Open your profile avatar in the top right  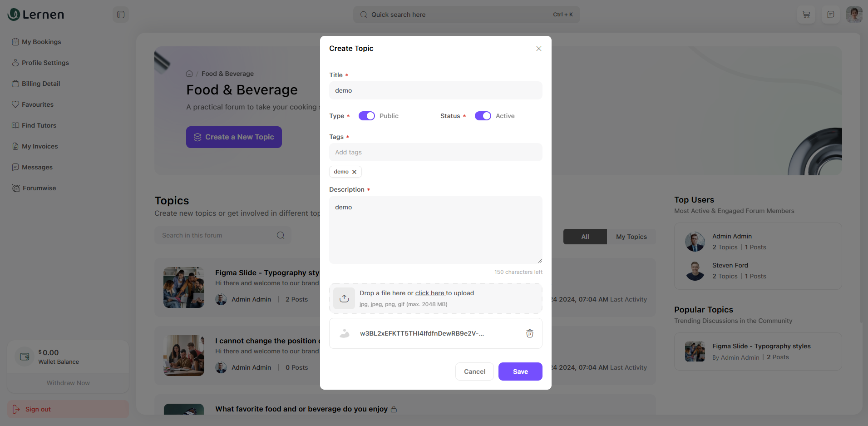click(x=854, y=14)
